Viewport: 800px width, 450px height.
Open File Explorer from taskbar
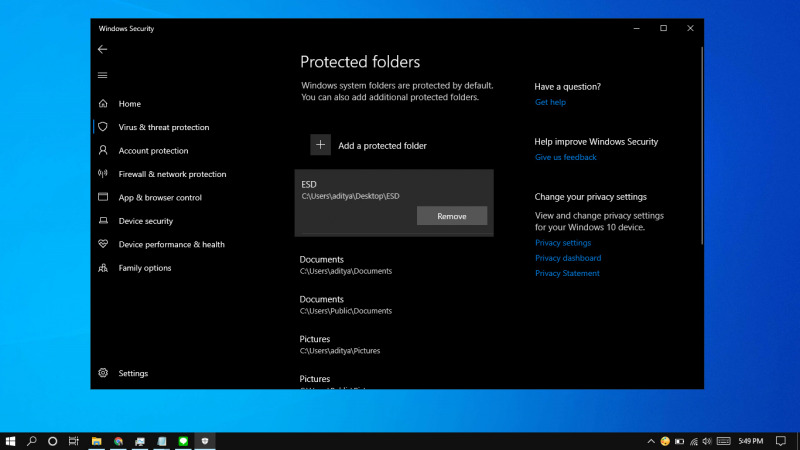(96, 441)
